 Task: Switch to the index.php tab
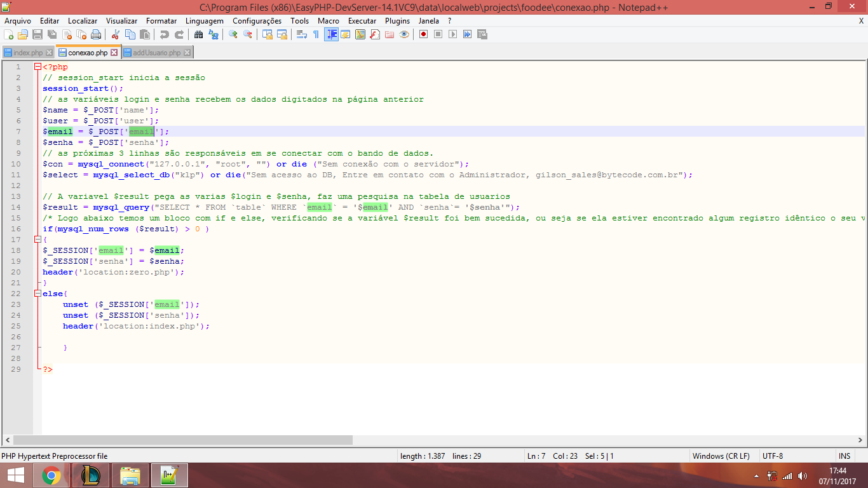point(28,53)
